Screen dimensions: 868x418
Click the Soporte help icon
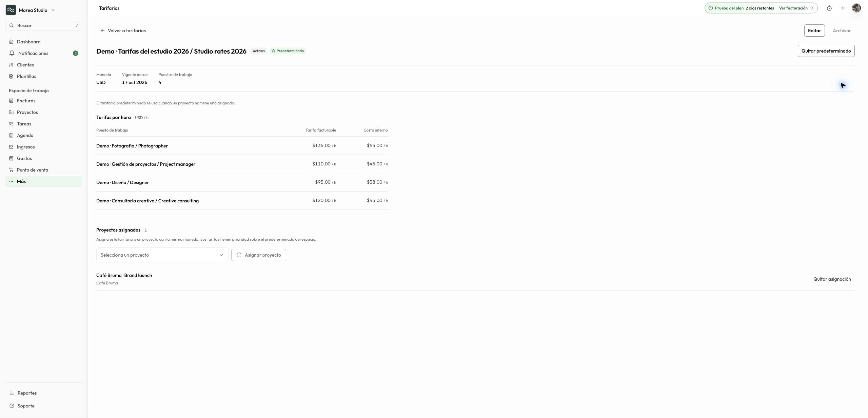(12, 406)
